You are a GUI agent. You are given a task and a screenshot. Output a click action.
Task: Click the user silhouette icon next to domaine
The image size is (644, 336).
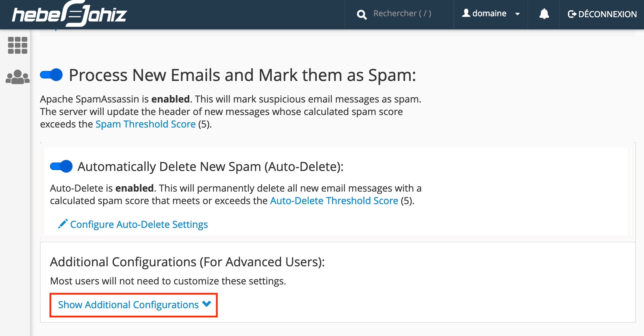[x=466, y=13]
